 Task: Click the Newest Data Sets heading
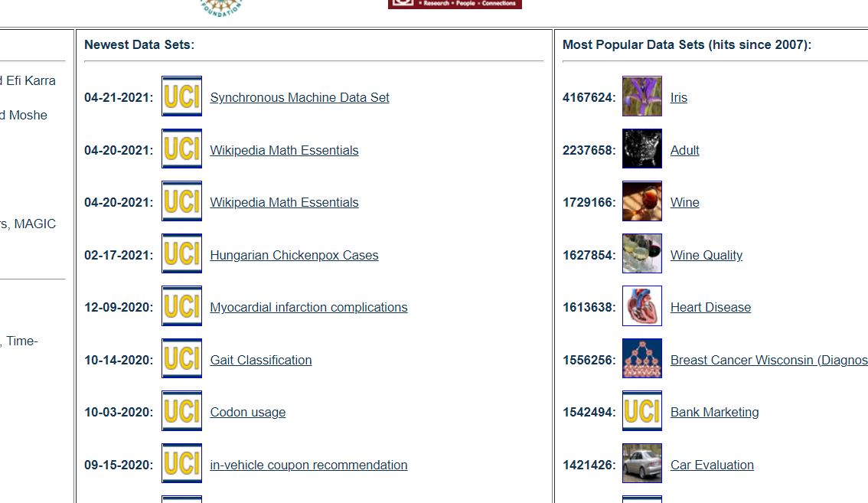coord(139,45)
